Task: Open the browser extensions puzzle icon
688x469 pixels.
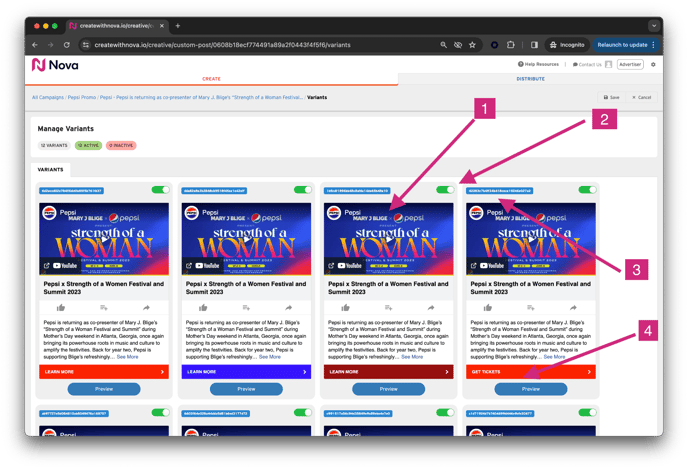Action: (x=511, y=45)
